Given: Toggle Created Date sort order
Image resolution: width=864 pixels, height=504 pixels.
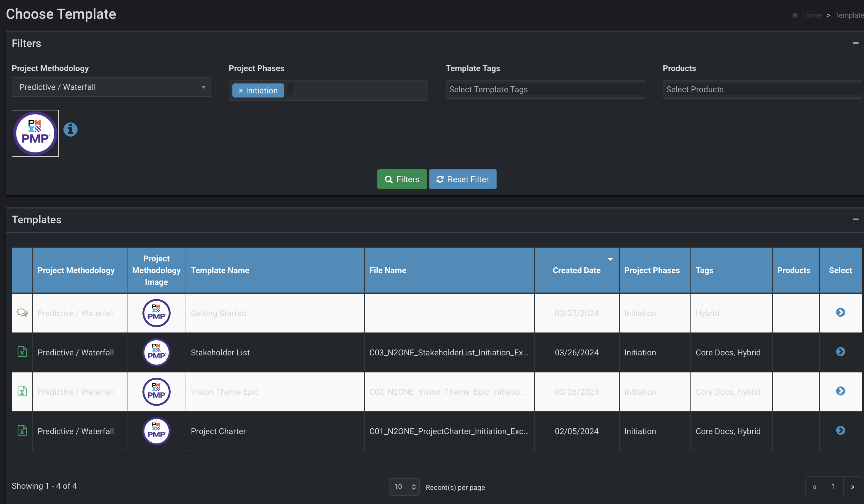Looking at the screenshot, I should point(576,270).
